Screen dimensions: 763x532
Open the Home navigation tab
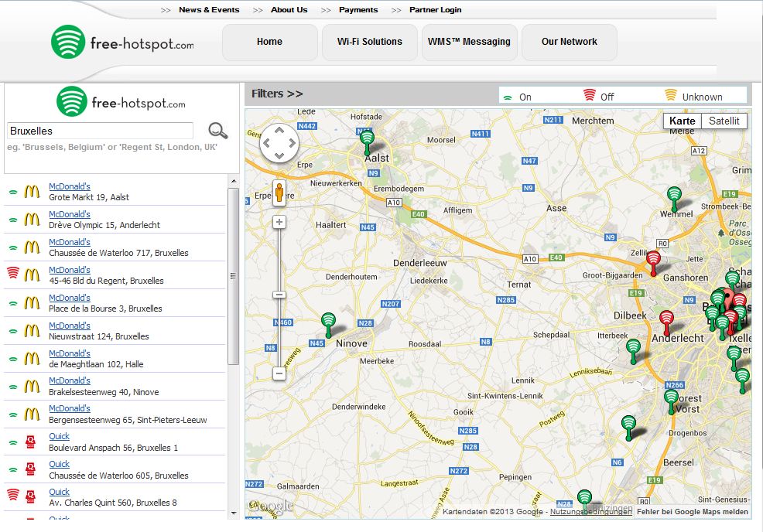[269, 43]
